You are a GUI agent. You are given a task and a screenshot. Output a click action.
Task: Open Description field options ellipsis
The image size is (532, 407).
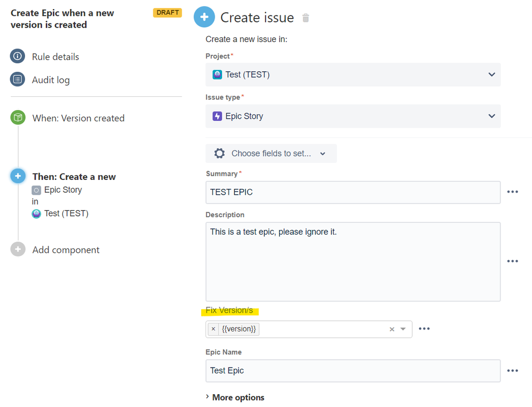pyautogui.click(x=512, y=261)
